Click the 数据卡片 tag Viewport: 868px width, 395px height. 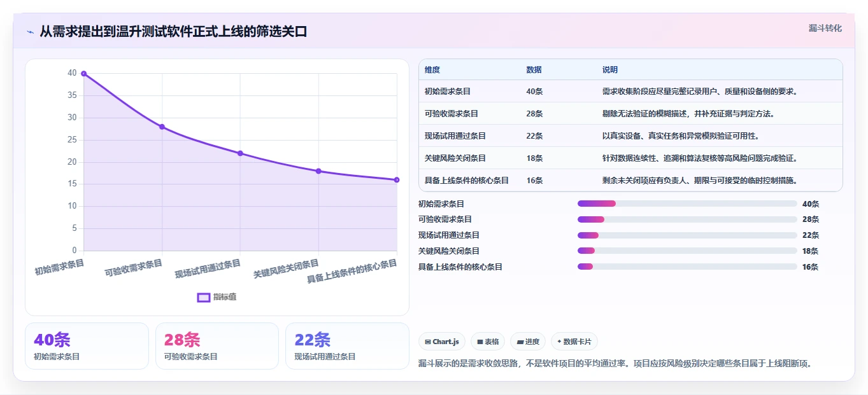pyautogui.click(x=574, y=342)
